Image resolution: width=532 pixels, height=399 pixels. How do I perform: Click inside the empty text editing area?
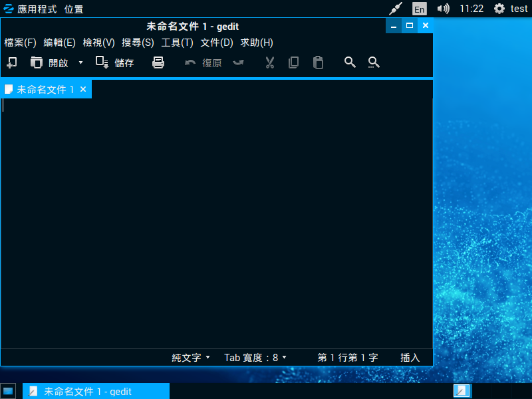pyautogui.click(x=217, y=223)
